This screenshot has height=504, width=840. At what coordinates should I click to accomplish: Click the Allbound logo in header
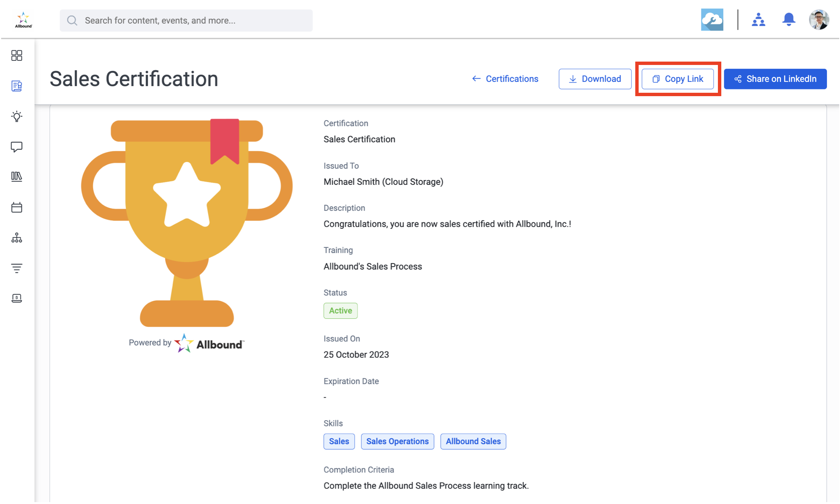click(x=23, y=20)
